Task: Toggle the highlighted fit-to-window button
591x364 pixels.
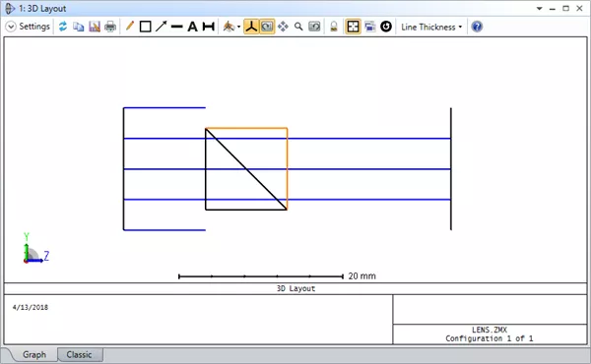Action: tap(353, 27)
